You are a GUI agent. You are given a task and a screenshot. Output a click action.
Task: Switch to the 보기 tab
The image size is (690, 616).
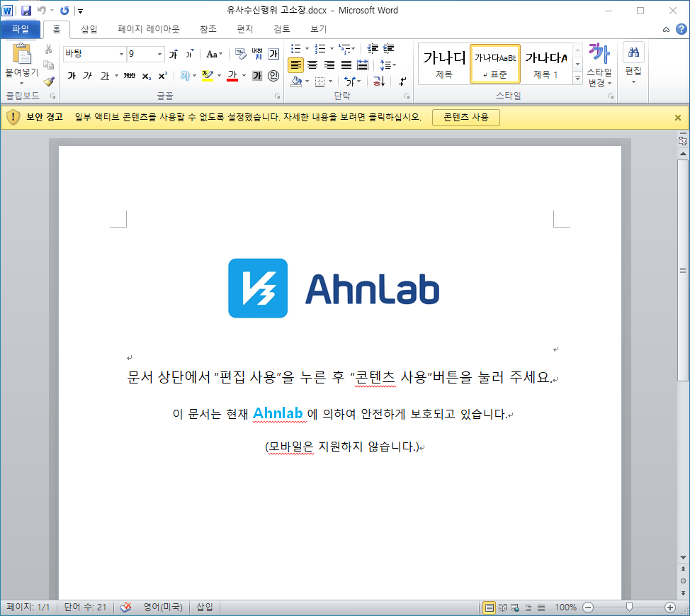pyautogui.click(x=319, y=29)
